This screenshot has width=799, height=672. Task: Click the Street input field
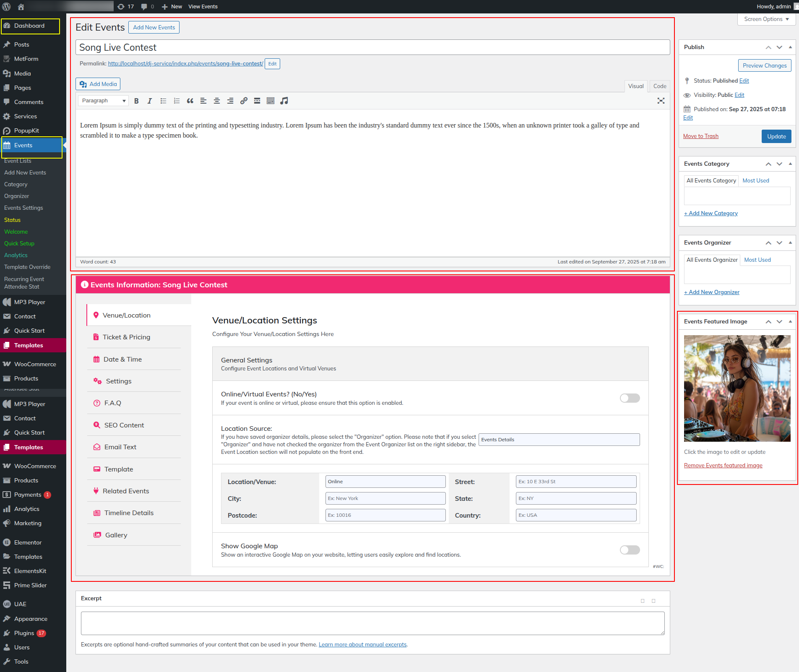pyautogui.click(x=575, y=482)
